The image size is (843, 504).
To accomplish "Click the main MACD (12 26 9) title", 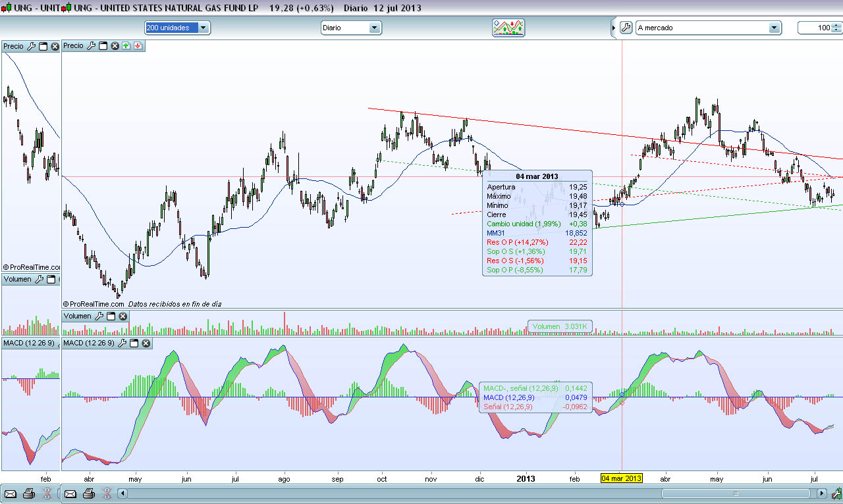I will click(x=89, y=343).
